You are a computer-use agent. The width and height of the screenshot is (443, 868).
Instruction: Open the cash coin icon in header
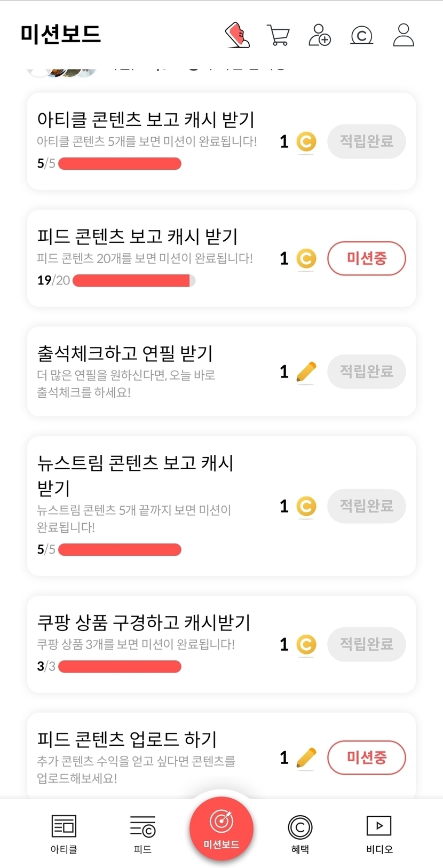coord(361,35)
